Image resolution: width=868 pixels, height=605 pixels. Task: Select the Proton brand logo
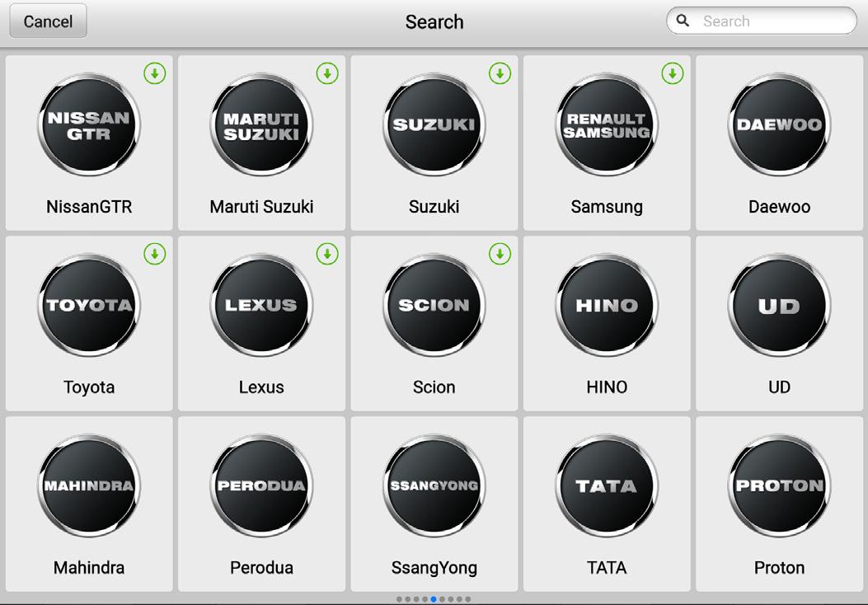(x=780, y=485)
